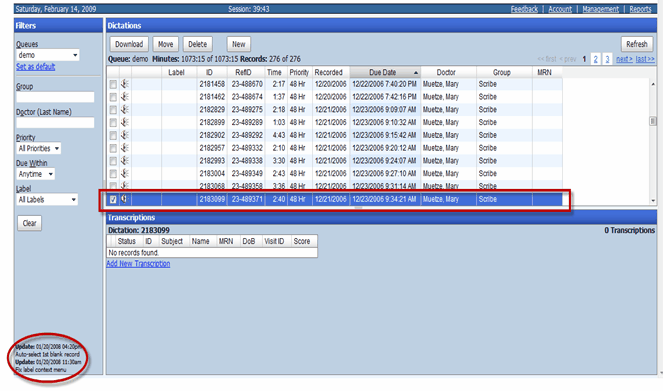The image size is (663, 391).
Task: Play audio icon for dictation 2182957
Action: click(x=125, y=148)
